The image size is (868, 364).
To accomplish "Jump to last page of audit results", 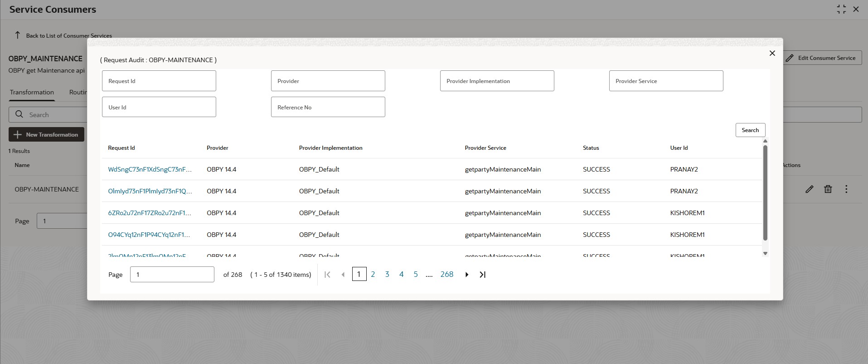I will [x=482, y=274].
